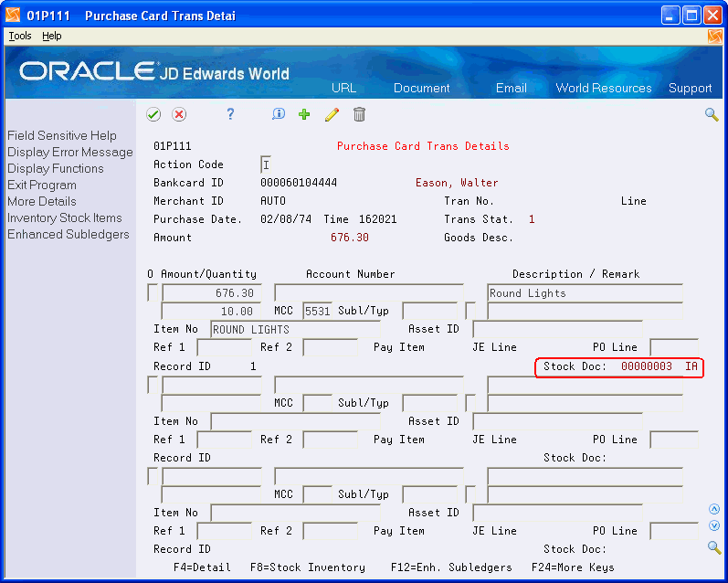
Task: Click the Purchase Date value 02/08/74
Action: (x=286, y=219)
